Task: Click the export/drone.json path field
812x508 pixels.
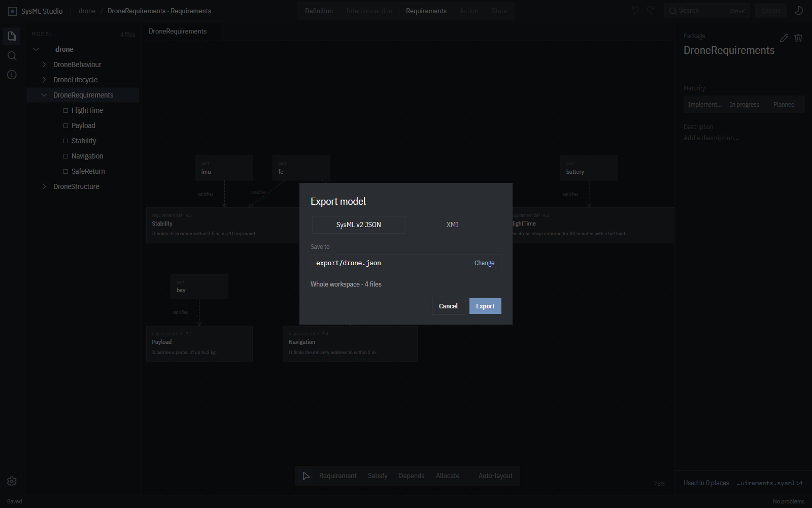Action: point(405,263)
